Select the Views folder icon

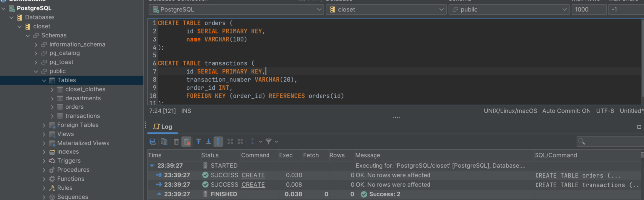point(52,134)
